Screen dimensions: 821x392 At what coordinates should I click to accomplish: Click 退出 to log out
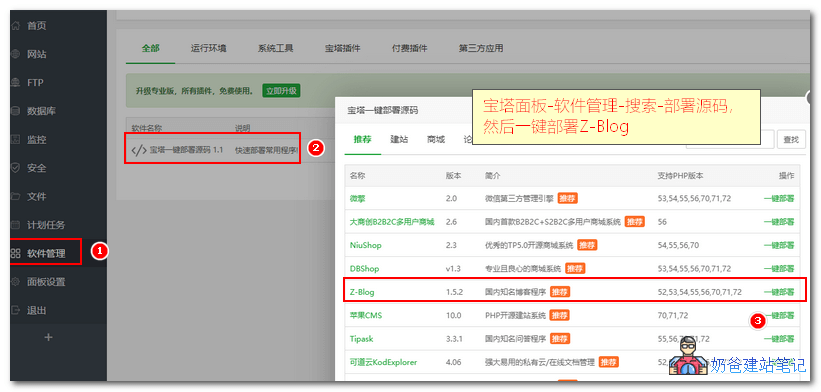36,310
